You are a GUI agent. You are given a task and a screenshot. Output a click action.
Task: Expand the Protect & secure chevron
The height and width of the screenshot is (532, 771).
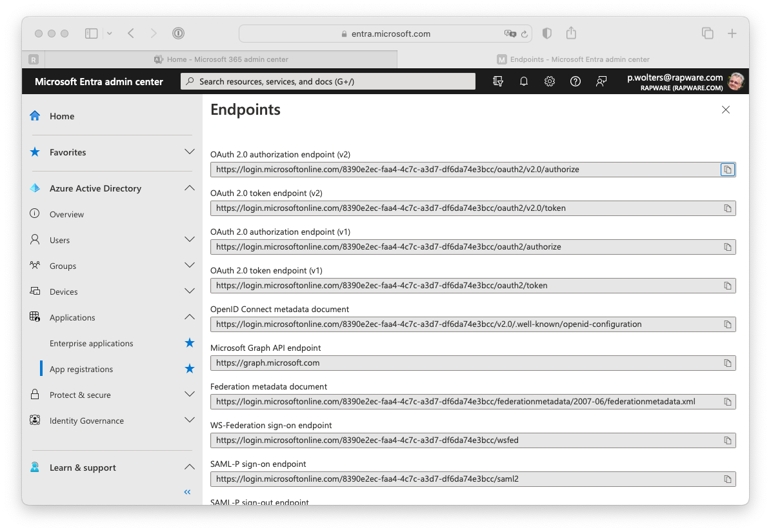(189, 395)
